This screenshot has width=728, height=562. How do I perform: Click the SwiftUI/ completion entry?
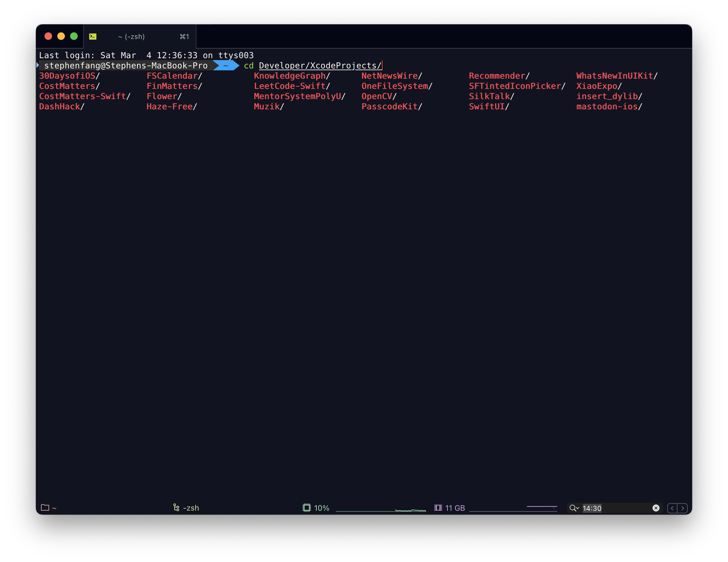(489, 106)
